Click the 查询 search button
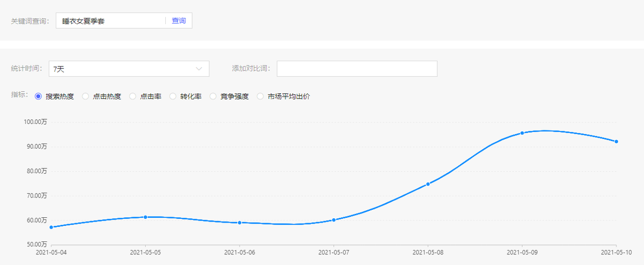644x265 pixels. click(178, 21)
